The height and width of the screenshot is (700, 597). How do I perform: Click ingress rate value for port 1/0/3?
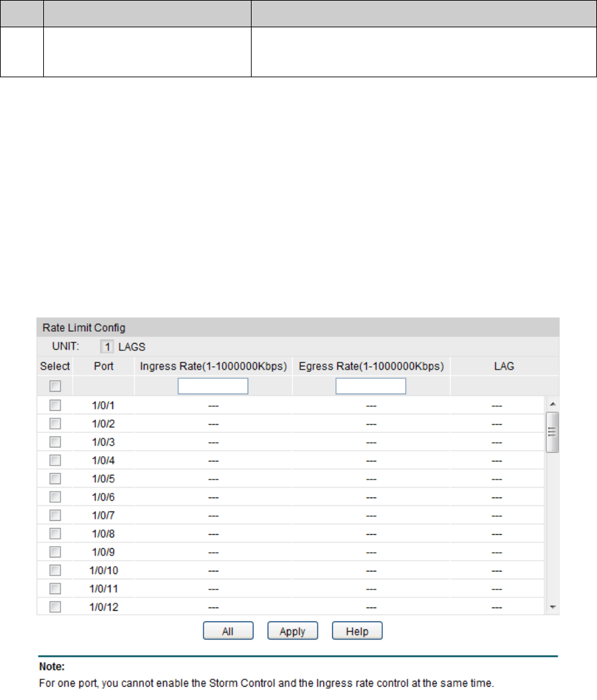[x=213, y=442]
